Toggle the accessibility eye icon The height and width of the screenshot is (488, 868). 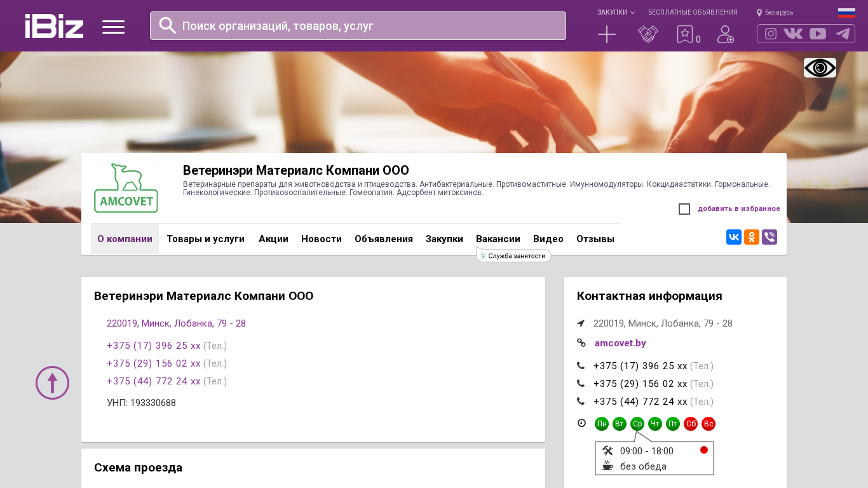(820, 68)
